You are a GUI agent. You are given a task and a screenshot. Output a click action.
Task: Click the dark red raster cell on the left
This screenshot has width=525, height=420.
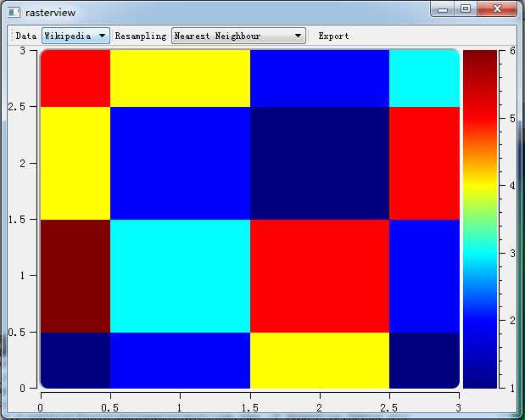coord(75,276)
